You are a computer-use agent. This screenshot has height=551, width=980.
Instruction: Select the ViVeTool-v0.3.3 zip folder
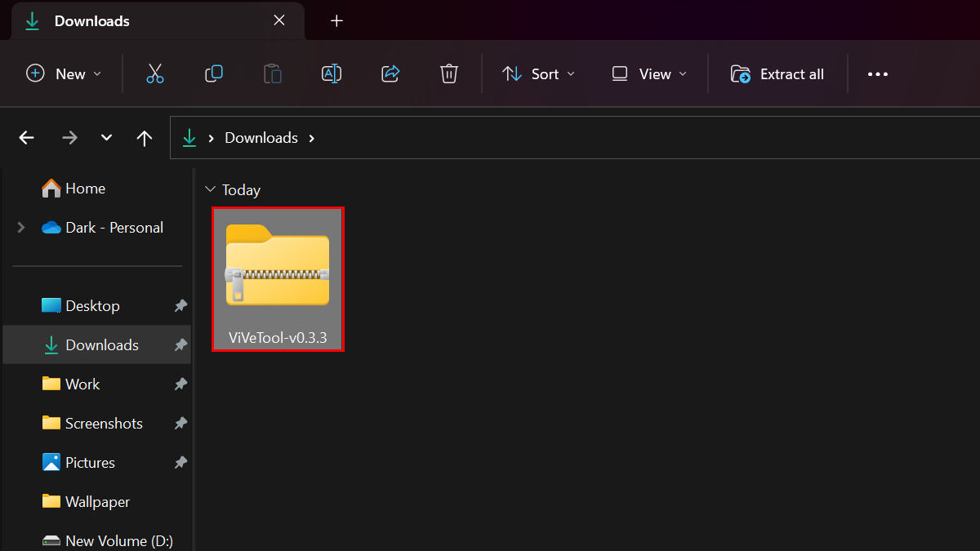point(278,279)
